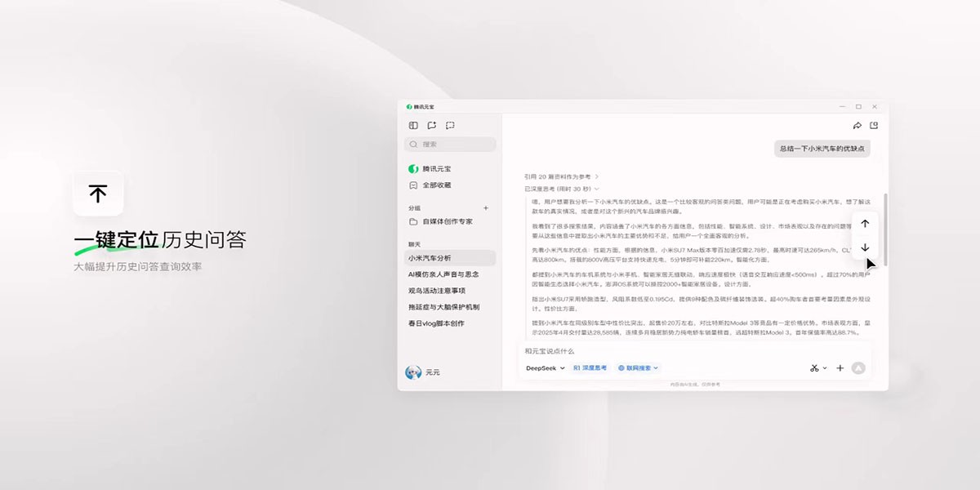980x490 pixels.
Task: Open 全部收藏 bookmarks
Action: click(430, 185)
